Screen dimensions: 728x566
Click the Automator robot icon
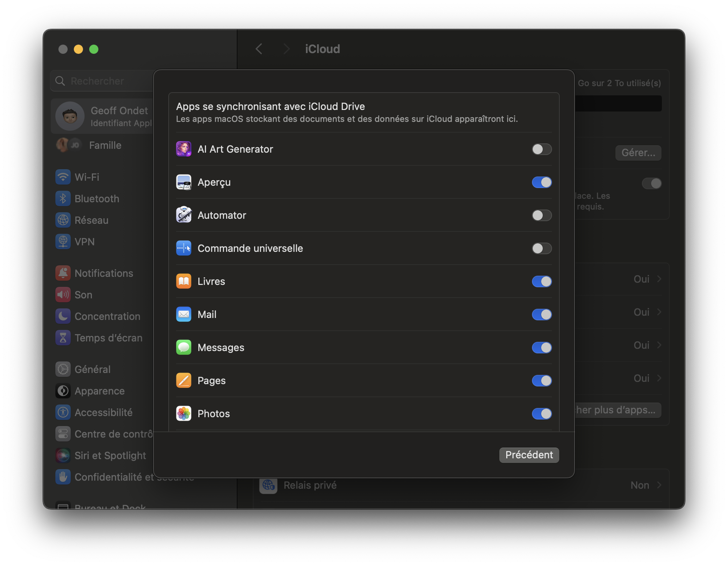(x=183, y=215)
